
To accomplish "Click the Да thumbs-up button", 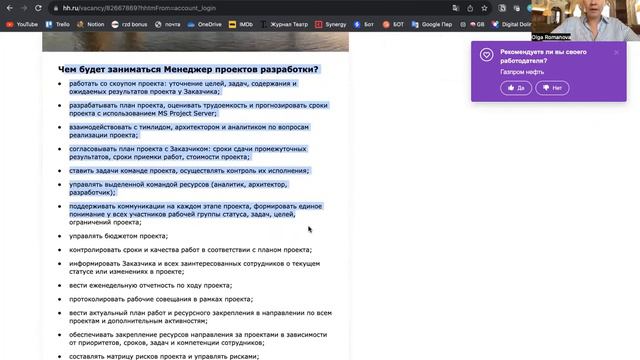I will [516, 88].
